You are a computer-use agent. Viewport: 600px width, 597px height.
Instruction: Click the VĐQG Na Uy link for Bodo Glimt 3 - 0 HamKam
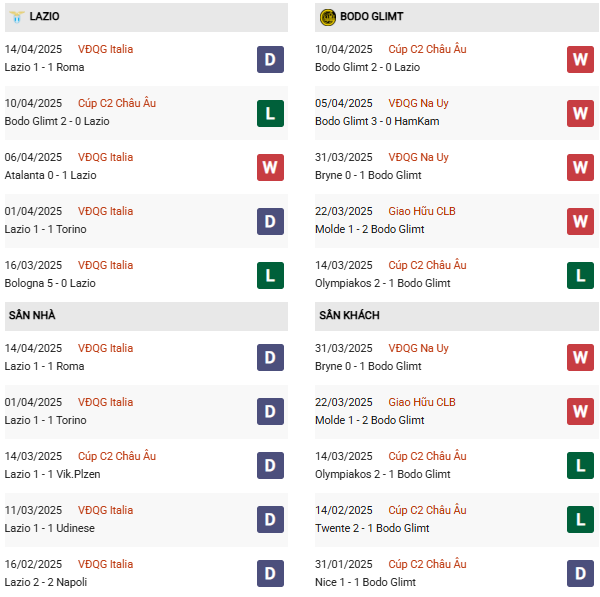tap(418, 103)
